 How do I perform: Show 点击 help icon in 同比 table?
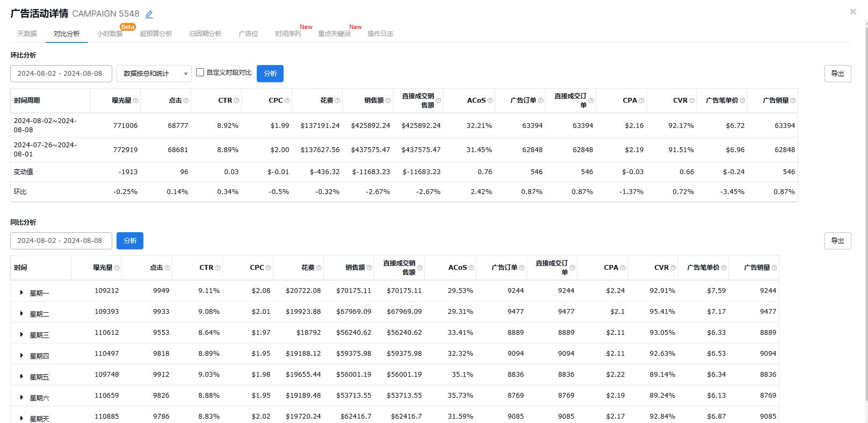[167, 268]
